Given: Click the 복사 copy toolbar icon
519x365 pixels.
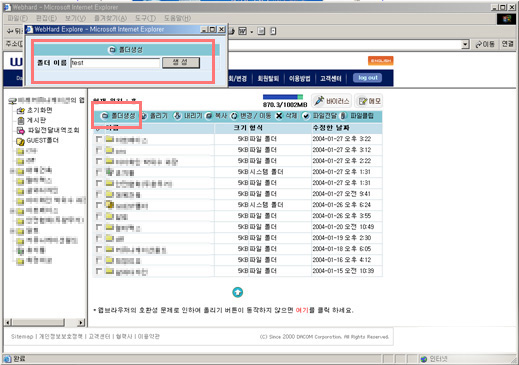Looking at the screenshot, I should (209, 116).
